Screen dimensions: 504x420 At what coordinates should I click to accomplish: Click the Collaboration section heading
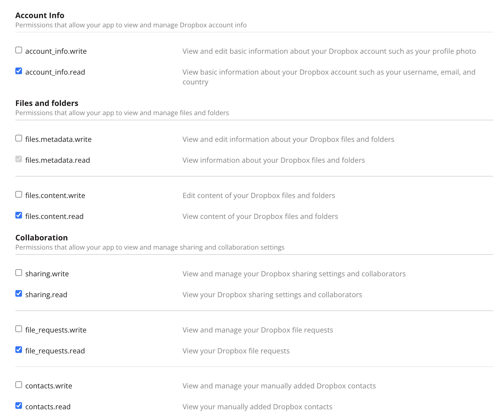[x=41, y=238]
